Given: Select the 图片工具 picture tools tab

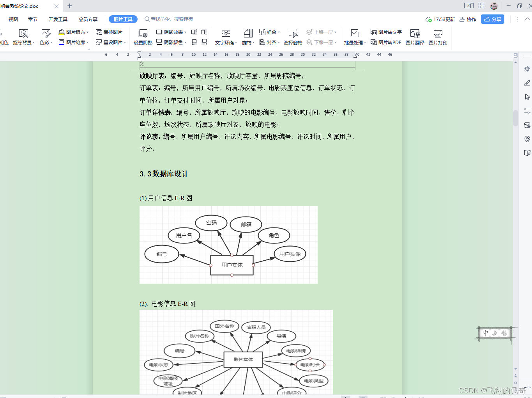Looking at the screenshot, I should coord(123,19).
